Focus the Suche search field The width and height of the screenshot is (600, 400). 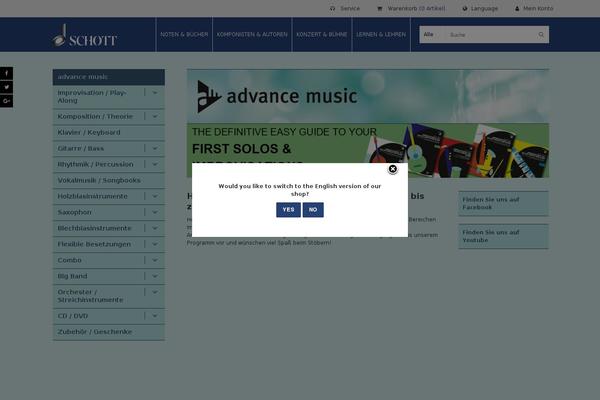click(491, 34)
